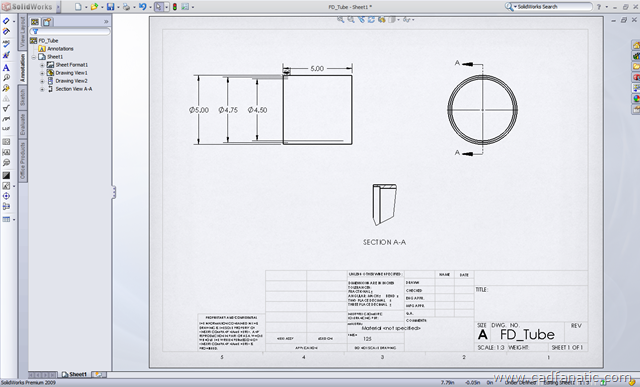This screenshot has width=640, height=387.
Task: Click the Undo arrow icon
Action: tap(142, 7)
